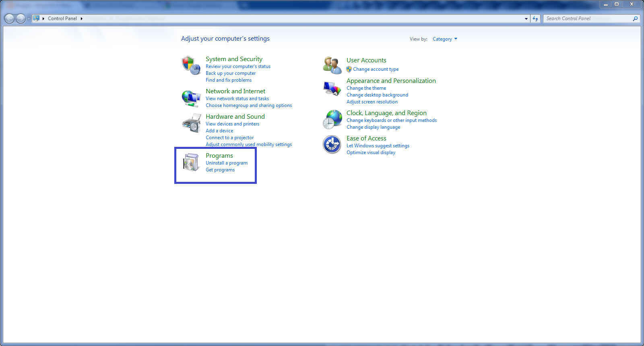Click the UAC shield beside Change account type
Image resolution: width=644 pixels, height=346 pixels.
point(349,69)
